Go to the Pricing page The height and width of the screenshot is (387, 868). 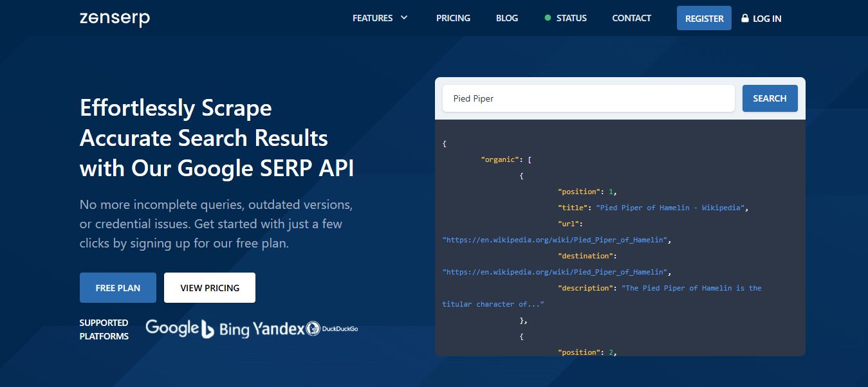point(453,18)
